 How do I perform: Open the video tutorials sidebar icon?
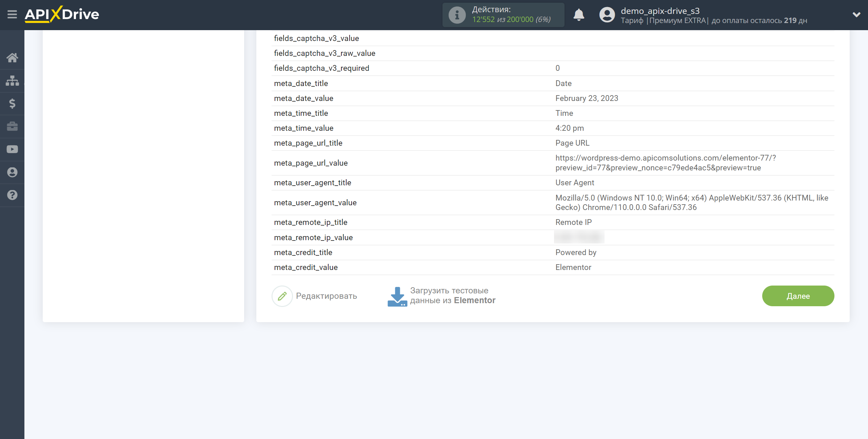(12, 149)
